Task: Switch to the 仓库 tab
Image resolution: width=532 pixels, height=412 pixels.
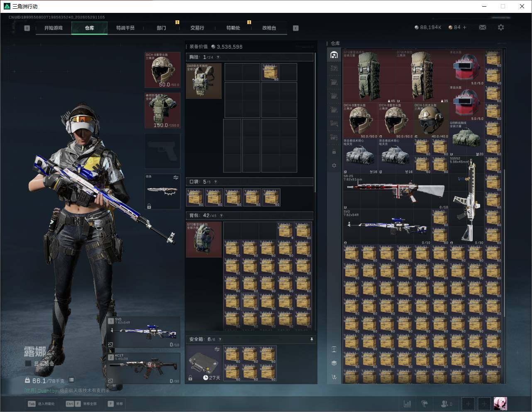Action: click(x=90, y=28)
